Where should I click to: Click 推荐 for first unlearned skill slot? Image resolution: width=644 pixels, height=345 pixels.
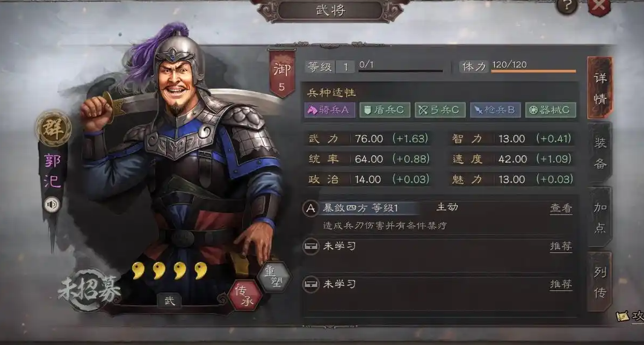[561, 247]
